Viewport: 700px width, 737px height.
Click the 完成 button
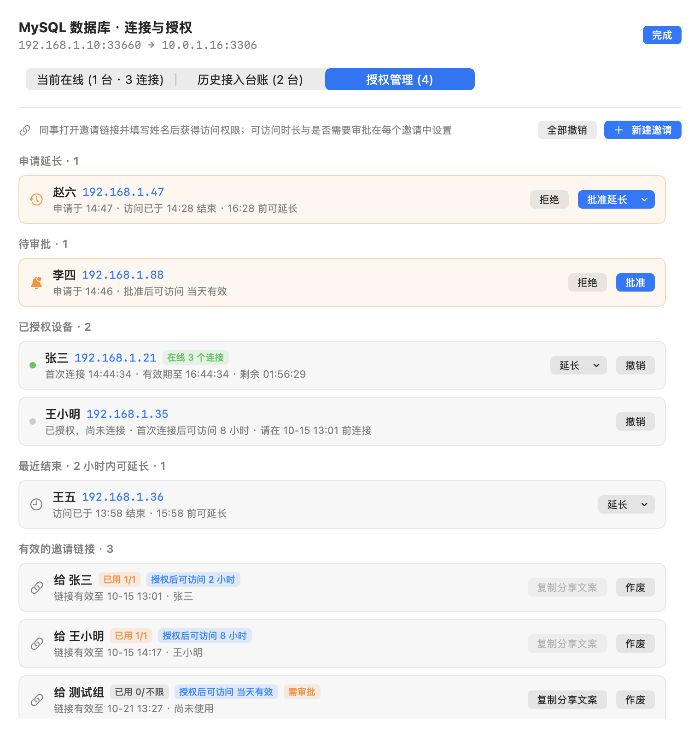point(662,35)
